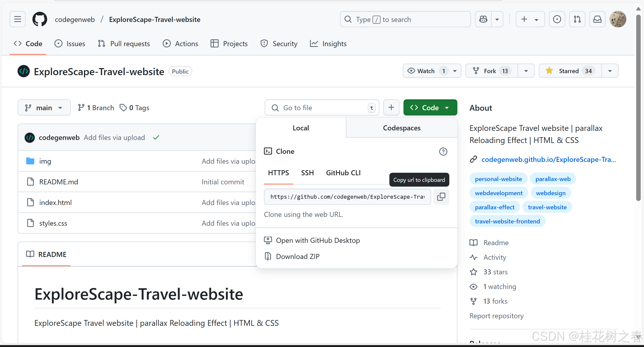Image resolution: width=644 pixels, height=347 pixels.
Task: View 1 watching link
Action: 493,286
